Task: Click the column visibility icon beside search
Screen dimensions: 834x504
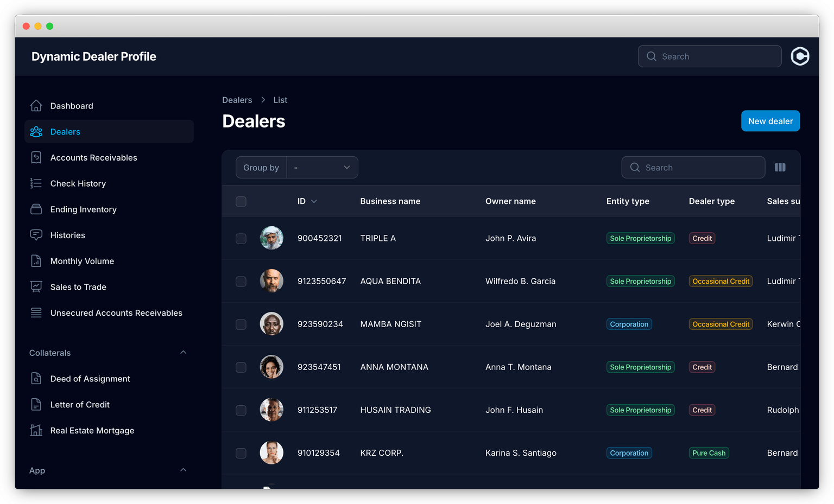Action: click(x=780, y=167)
